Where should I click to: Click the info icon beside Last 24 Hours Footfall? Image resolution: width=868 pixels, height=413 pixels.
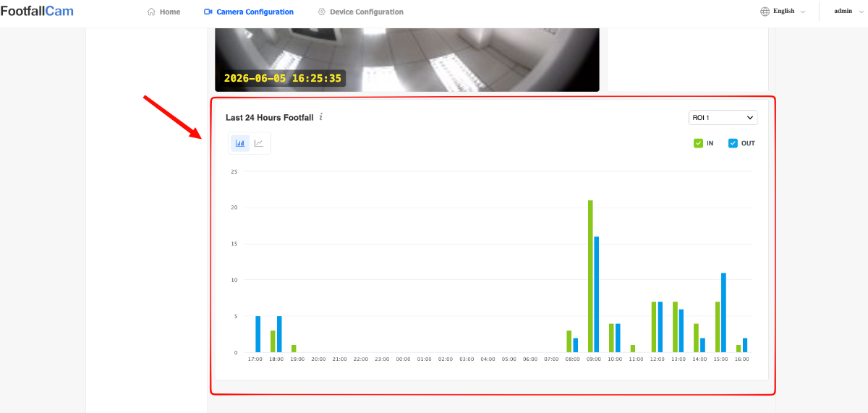click(x=321, y=117)
